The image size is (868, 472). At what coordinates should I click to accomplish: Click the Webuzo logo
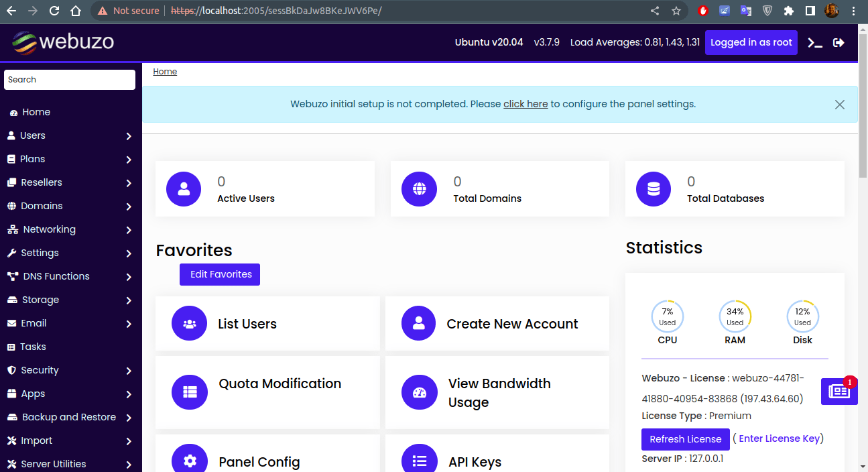coord(63,42)
